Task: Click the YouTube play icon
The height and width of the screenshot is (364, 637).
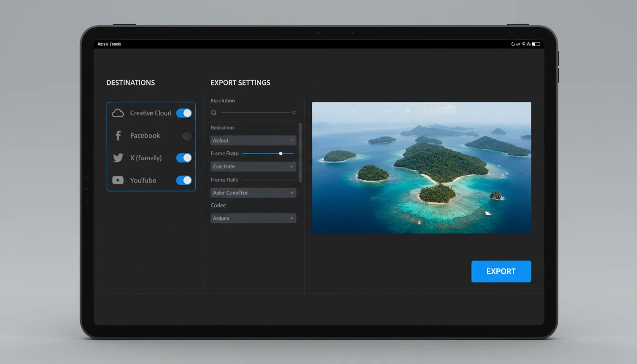Action: 118,180
